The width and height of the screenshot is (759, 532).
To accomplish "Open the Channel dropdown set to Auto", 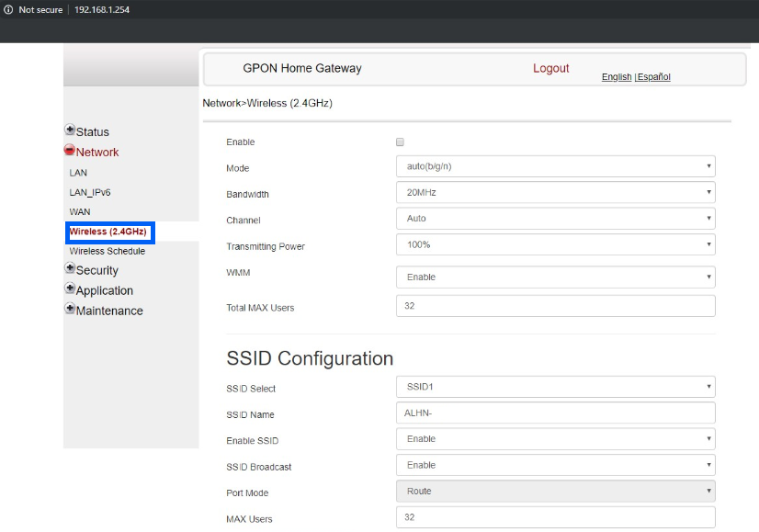I will (x=556, y=219).
